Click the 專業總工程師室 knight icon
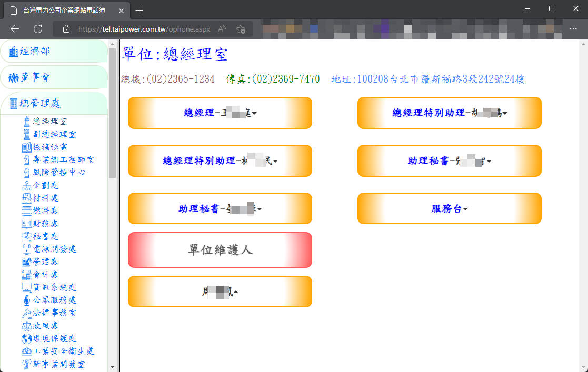This screenshot has width=588, height=372. click(27, 160)
